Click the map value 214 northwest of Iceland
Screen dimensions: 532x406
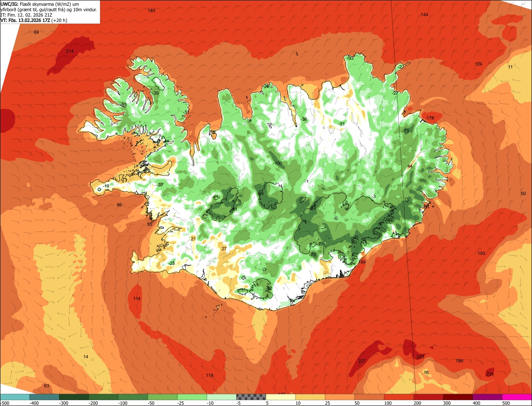click(70, 51)
